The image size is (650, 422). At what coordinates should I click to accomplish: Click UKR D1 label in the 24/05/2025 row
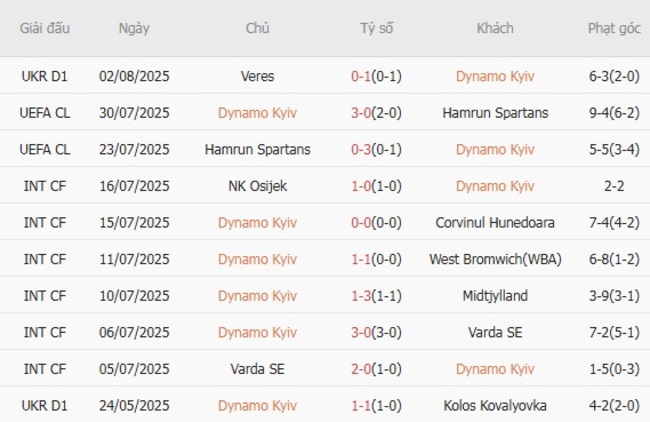[44, 406]
